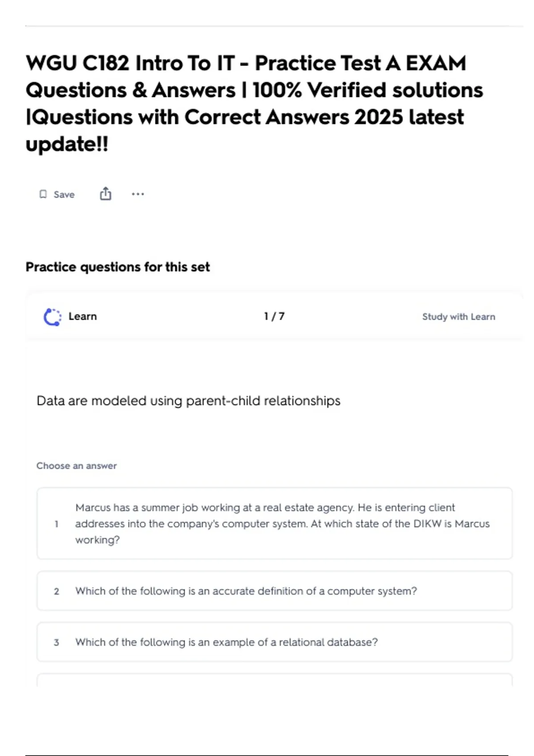Click the number 3 answer badge
This screenshot has height=756, width=534.
tap(57, 643)
